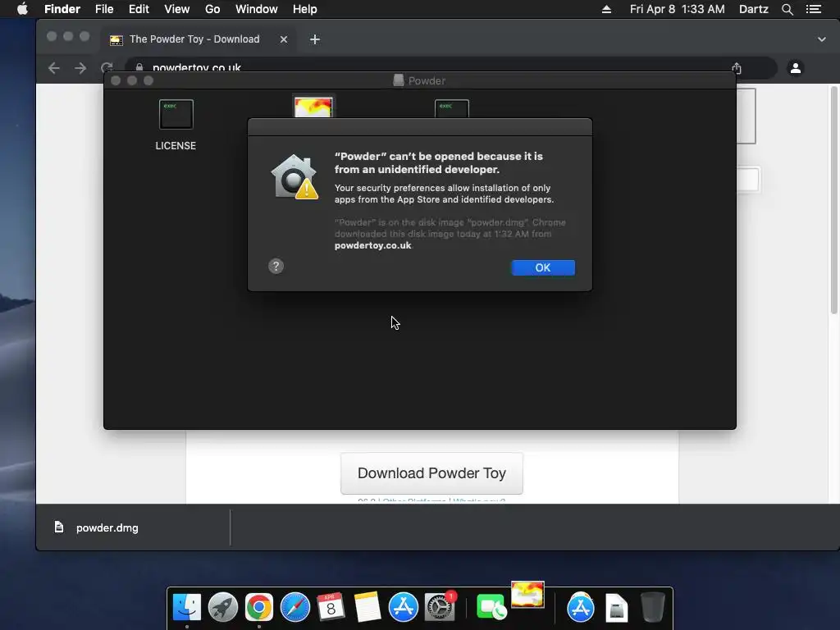The image size is (840, 630).
Task: Click the Chrome page vertical scrollbar
Action: tap(833, 200)
